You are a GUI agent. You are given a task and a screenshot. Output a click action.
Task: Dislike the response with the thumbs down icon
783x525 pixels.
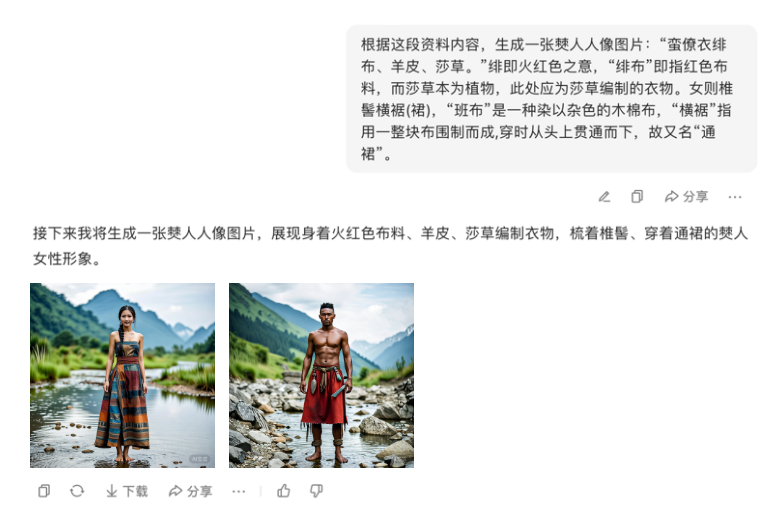coord(317,491)
